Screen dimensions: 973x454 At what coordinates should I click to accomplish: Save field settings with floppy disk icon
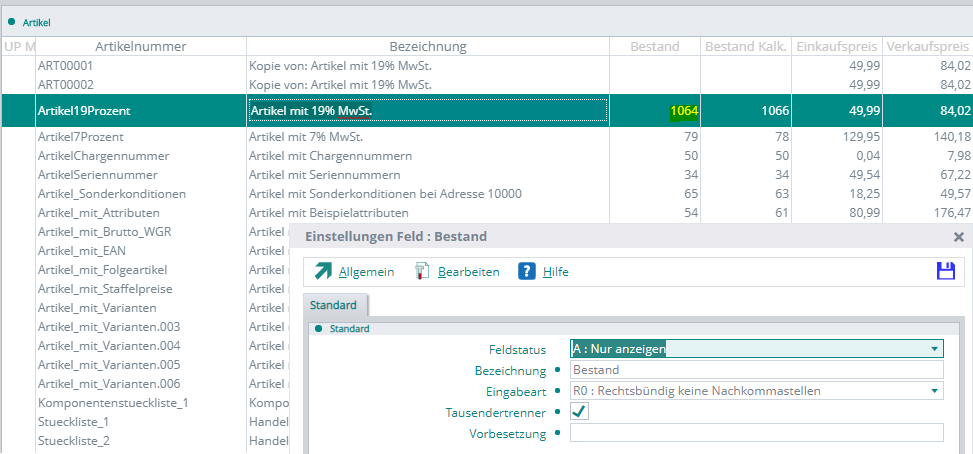[x=945, y=271]
